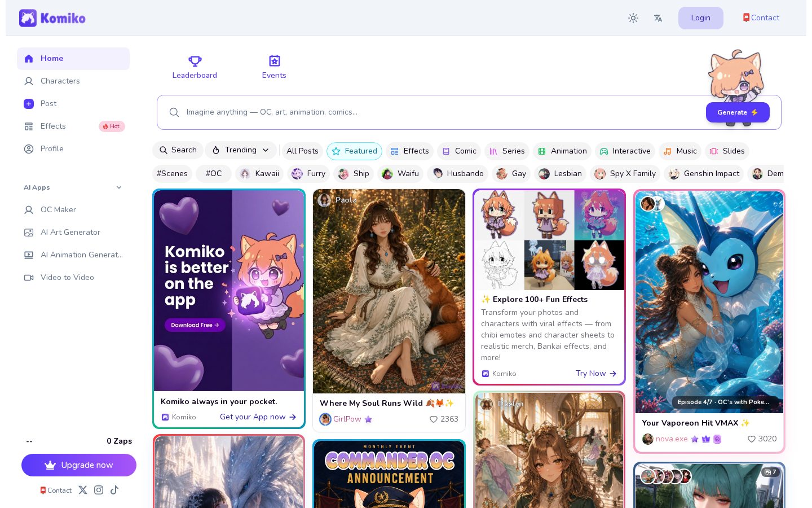
Task: Open the Contact link in header
Action: tap(761, 18)
